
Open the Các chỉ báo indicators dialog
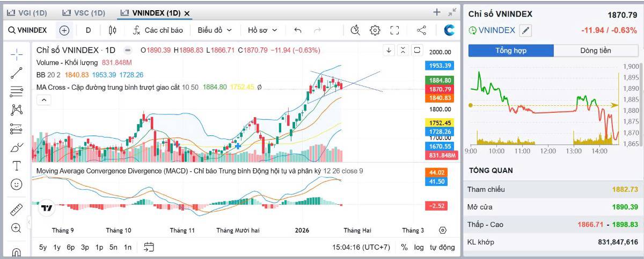coord(158,30)
